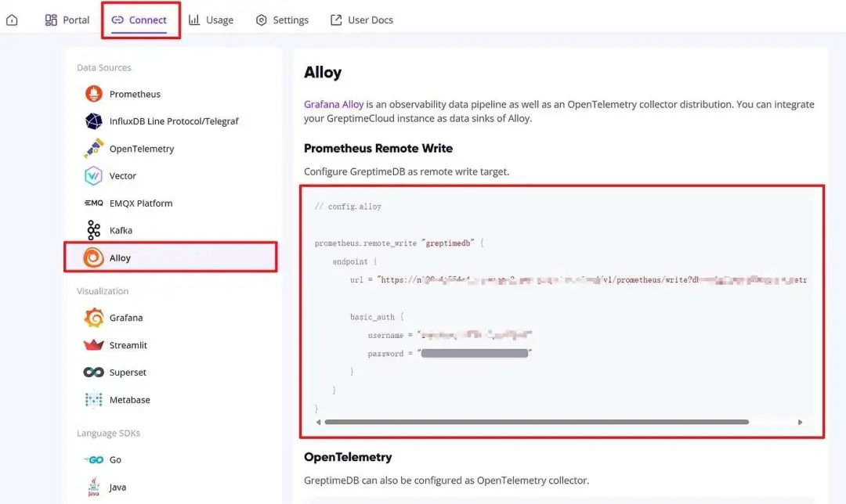Screen dimensions: 846x504
Task: Click the scrollbar right arrow
Action: tap(800, 422)
